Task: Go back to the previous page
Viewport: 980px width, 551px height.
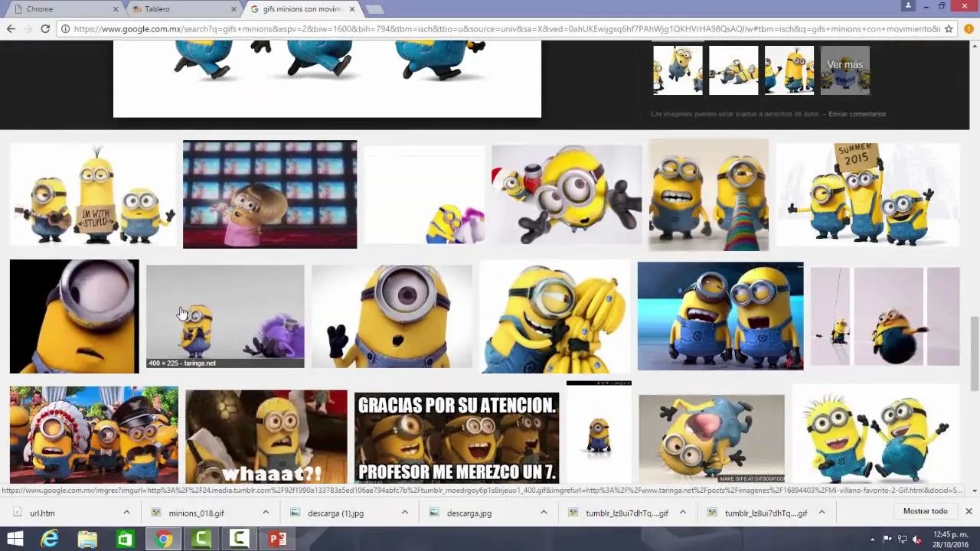Action: pos(11,29)
